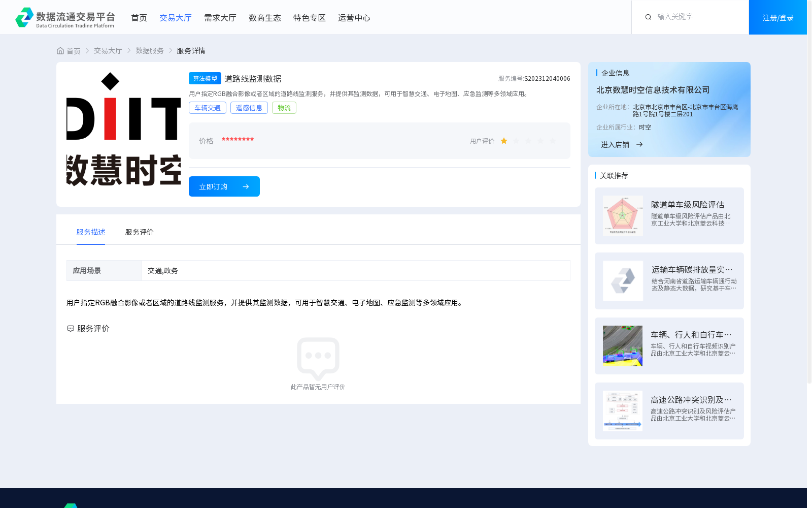This screenshot has width=812, height=508.
Task: Click the 注册/登录 button
Action: click(778, 17)
